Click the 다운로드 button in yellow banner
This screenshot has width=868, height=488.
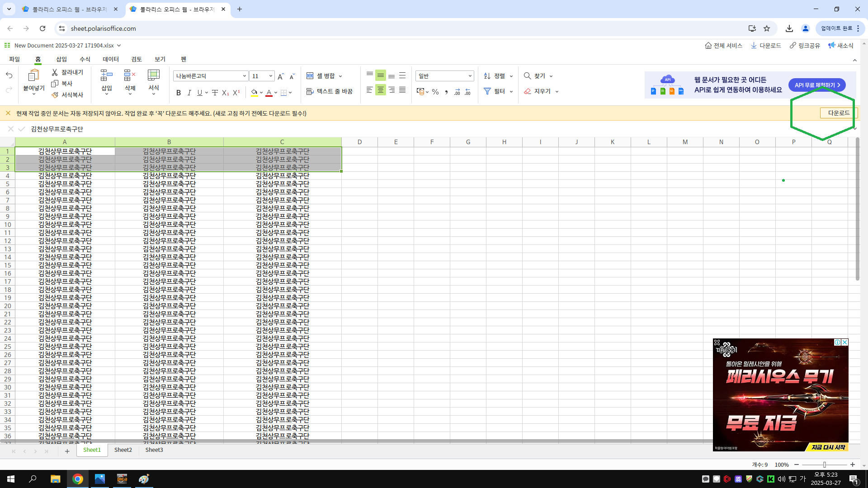(838, 113)
